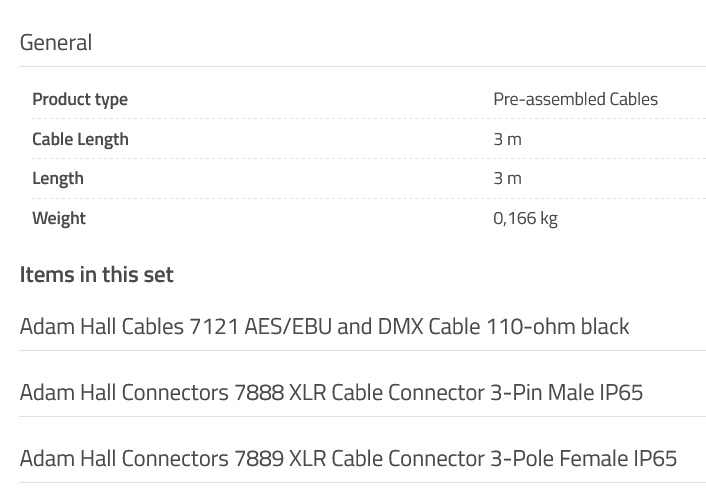Image resolution: width=706 pixels, height=495 pixels.
Task: Select the 3 m Cable Length value
Action: [507, 139]
